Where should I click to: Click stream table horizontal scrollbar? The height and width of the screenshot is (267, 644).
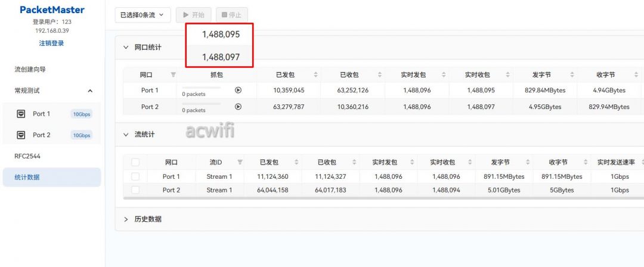383,198
